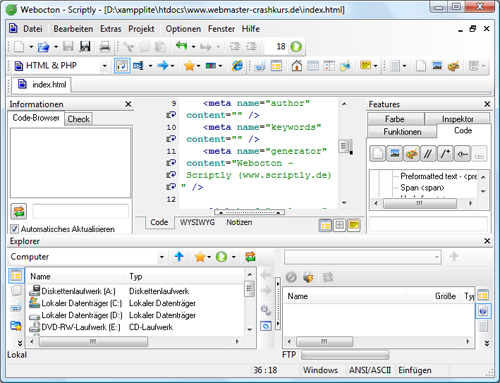Click the paint palette icon in the Features panel
The width and height of the screenshot is (500, 383).
[411, 154]
